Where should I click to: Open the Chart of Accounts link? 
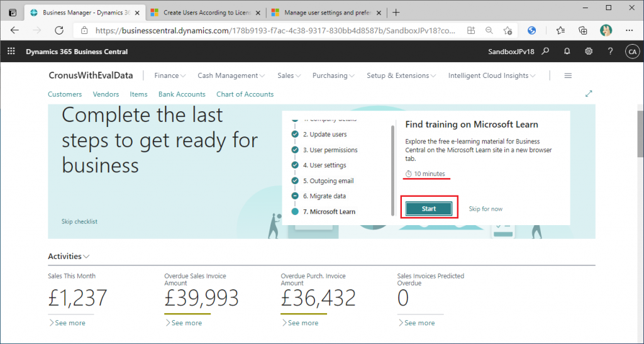pyautogui.click(x=245, y=94)
